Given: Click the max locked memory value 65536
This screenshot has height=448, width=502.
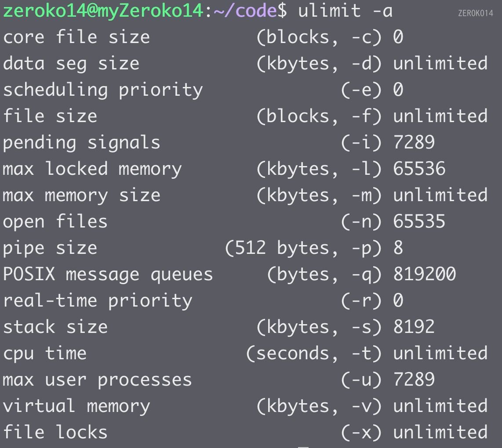Looking at the screenshot, I should [x=419, y=169].
